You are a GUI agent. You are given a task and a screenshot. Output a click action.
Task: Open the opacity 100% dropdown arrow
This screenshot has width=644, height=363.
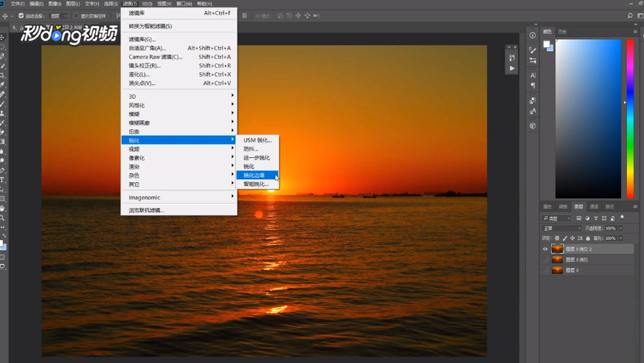tap(620, 228)
